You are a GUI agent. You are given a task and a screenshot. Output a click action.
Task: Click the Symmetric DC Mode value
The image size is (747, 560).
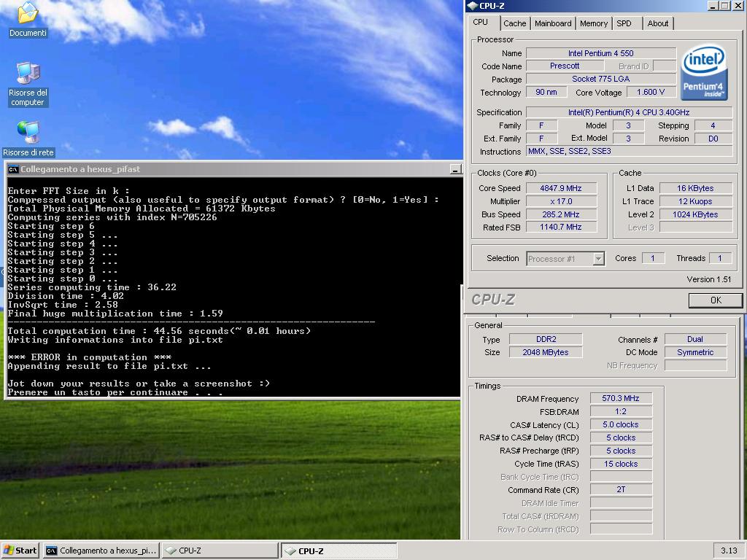695,352
